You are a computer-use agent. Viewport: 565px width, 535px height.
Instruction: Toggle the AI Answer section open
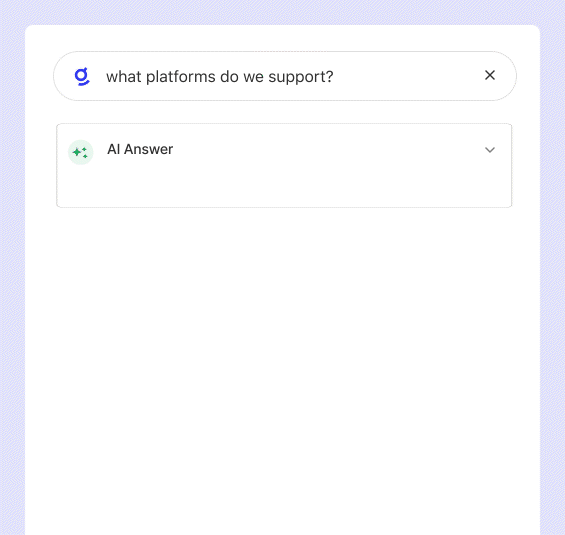point(490,150)
